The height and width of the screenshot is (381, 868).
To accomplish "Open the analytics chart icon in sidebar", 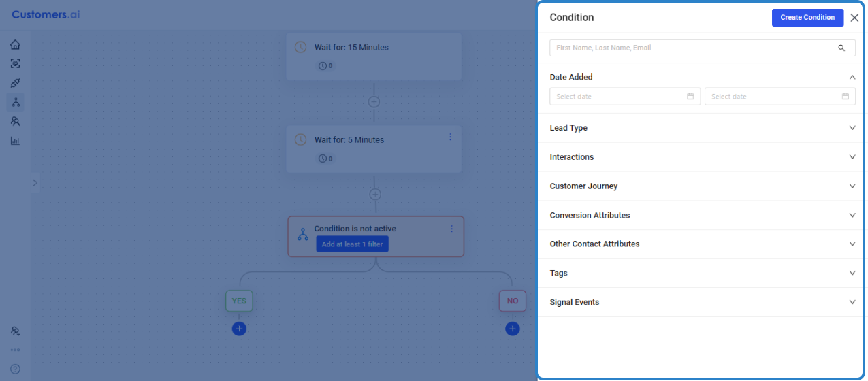I will (x=15, y=141).
